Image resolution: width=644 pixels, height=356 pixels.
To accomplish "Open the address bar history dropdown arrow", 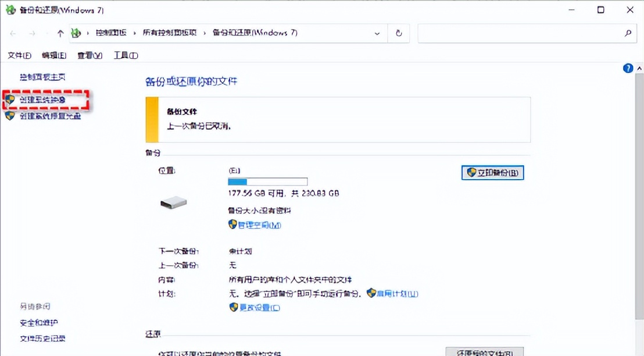I will (x=376, y=33).
